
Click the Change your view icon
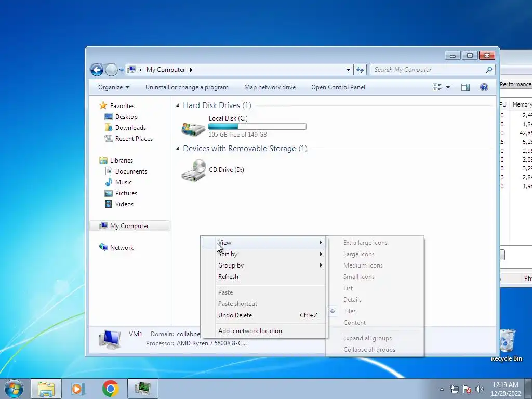coord(437,87)
